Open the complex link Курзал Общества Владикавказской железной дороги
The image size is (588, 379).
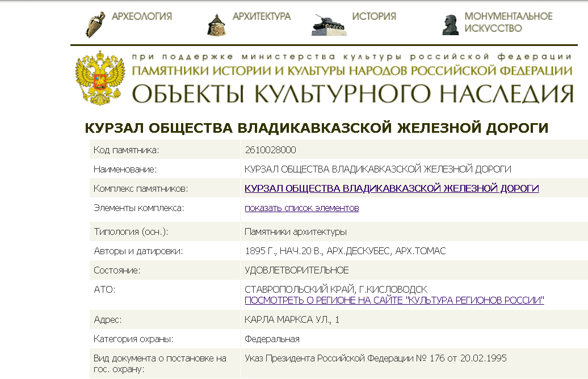tap(392, 188)
